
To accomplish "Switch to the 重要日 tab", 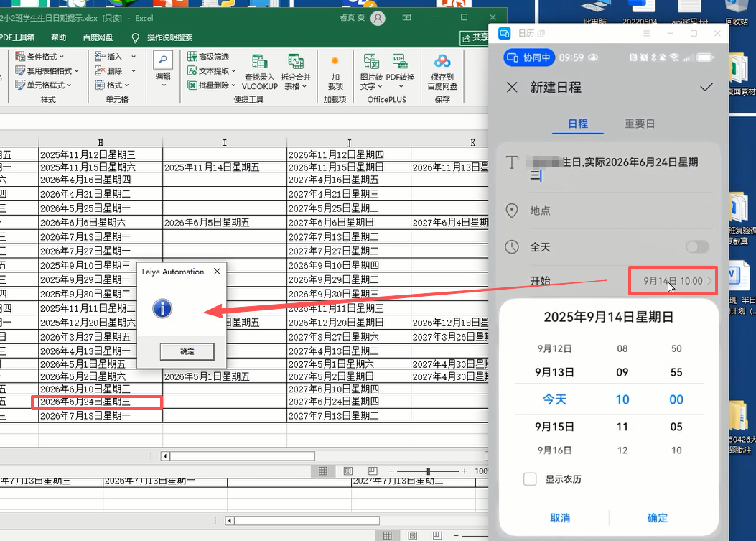I will (x=639, y=124).
